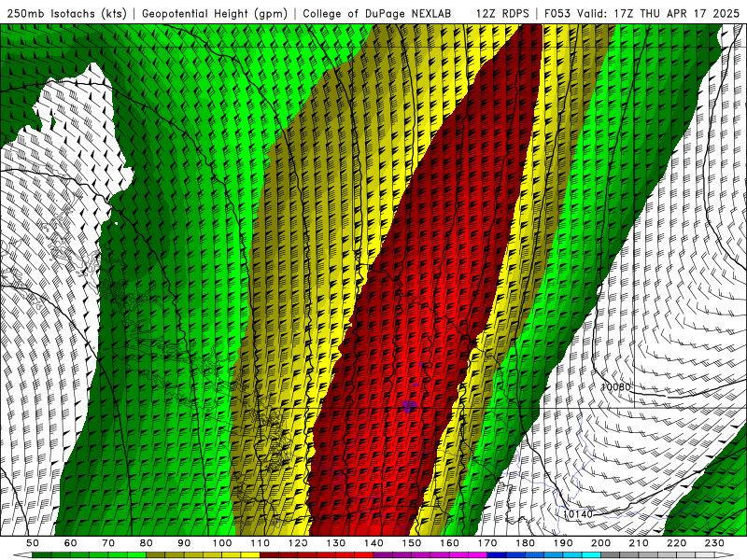The height and width of the screenshot is (560, 747).
Task: Click the dark blue swatch below the 170 label
Action: (x=497, y=555)
